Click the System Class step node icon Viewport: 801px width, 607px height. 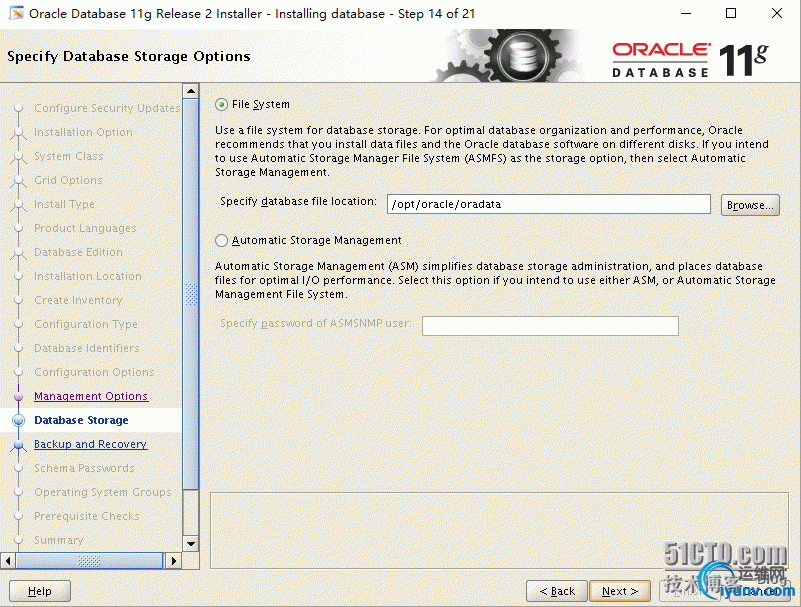coord(19,157)
